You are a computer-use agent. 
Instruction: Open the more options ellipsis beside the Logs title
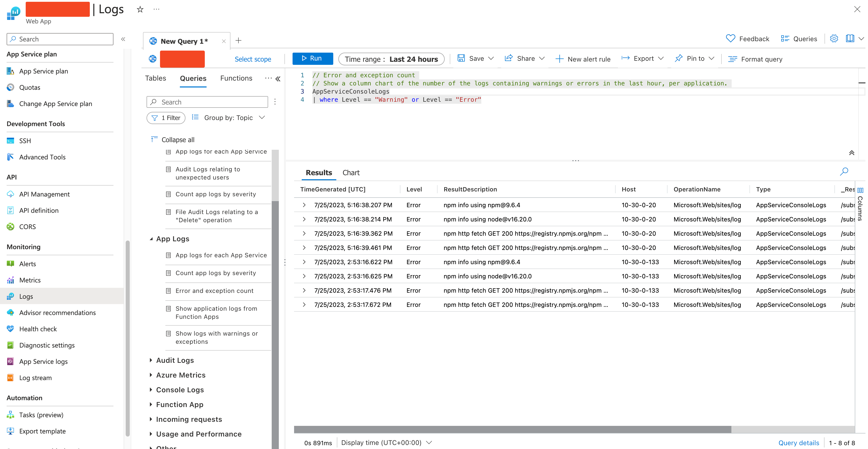[x=156, y=9]
